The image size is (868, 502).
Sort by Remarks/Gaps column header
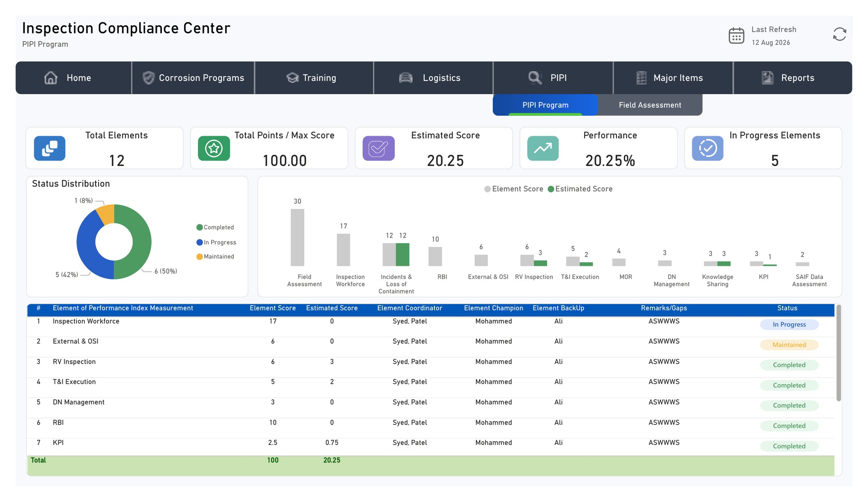pos(664,308)
